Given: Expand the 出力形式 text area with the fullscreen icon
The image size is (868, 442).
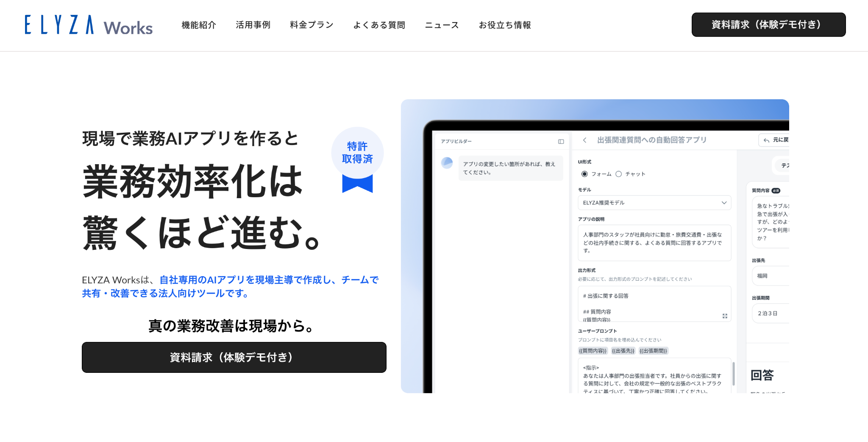Looking at the screenshot, I should click(x=725, y=316).
